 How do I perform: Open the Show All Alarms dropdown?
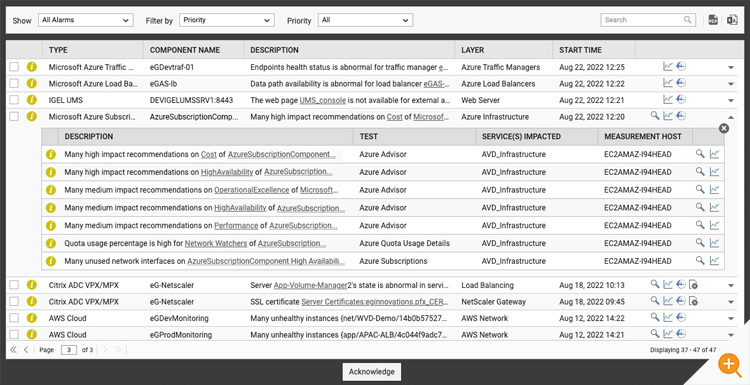pos(86,20)
